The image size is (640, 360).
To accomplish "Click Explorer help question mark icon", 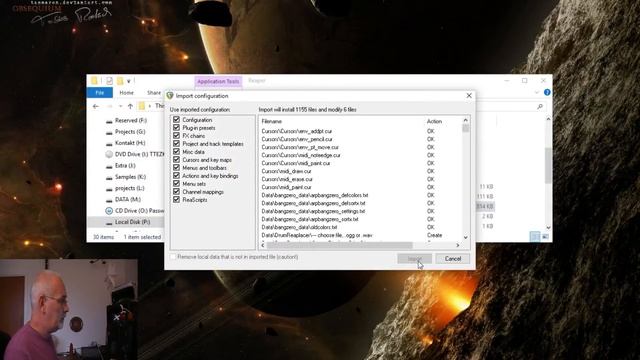I will click(547, 93).
